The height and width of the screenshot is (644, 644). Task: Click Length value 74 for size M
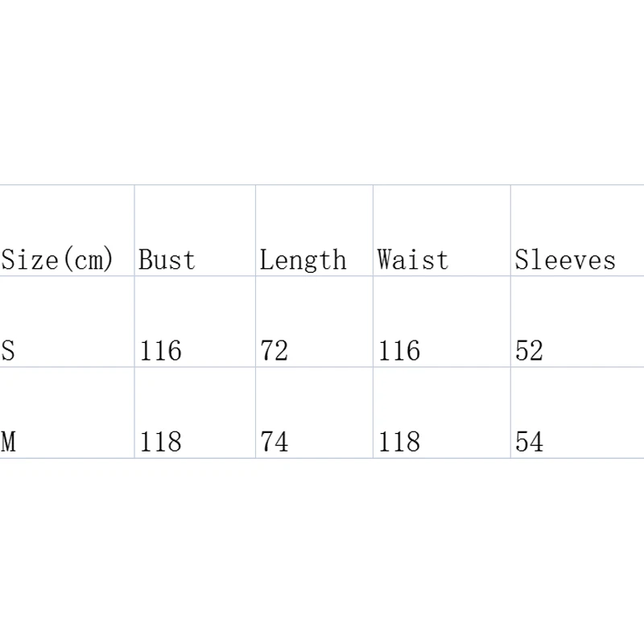click(275, 442)
